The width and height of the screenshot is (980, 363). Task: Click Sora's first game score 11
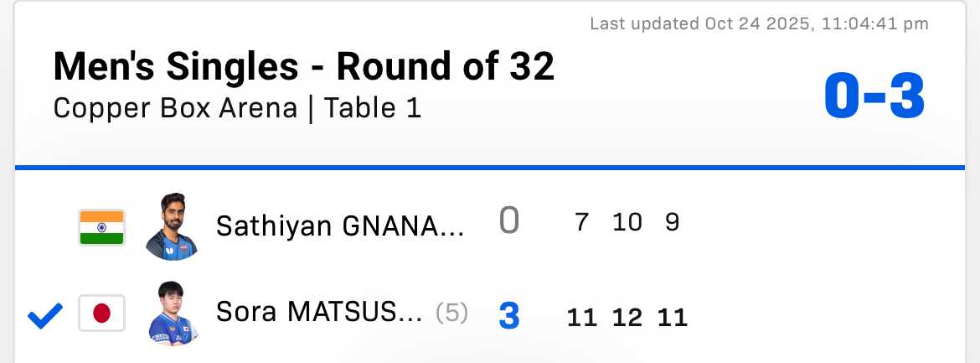(x=581, y=318)
